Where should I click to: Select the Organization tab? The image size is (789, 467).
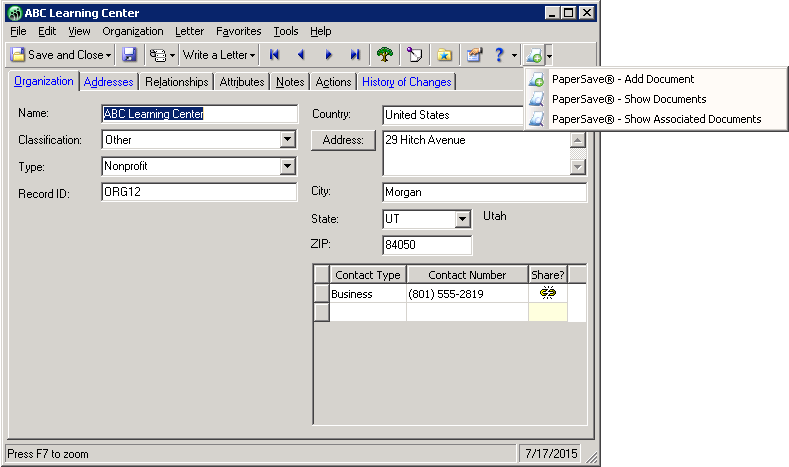click(x=44, y=81)
